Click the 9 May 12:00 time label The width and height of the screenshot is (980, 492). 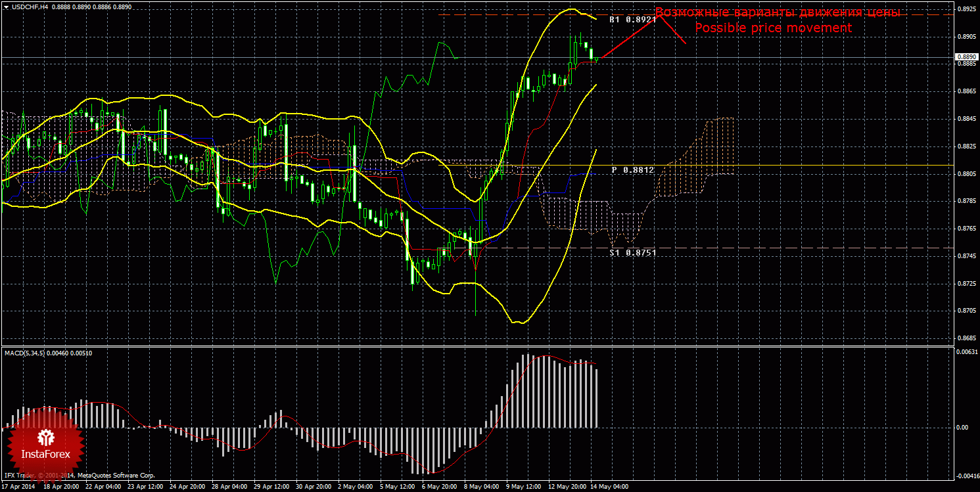point(524,487)
